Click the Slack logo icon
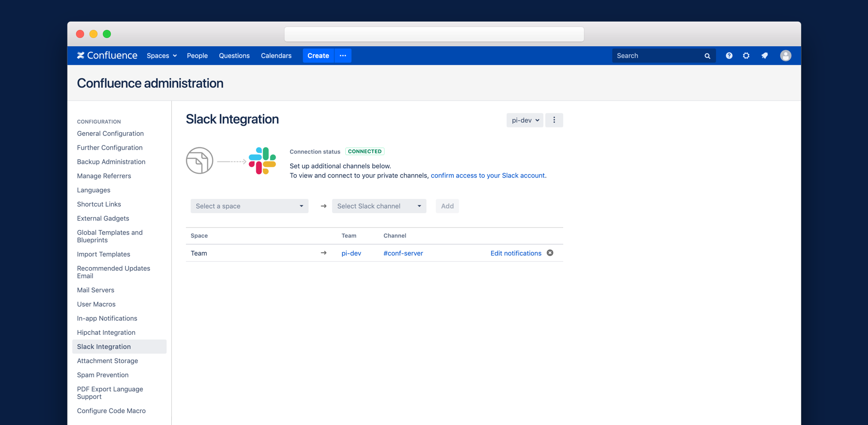 tap(262, 161)
